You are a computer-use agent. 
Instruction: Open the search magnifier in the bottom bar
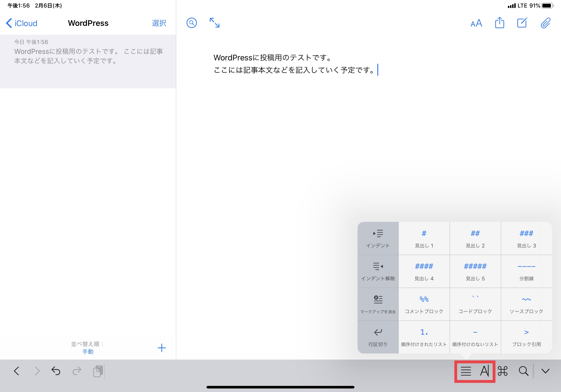click(x=523, y=371)
